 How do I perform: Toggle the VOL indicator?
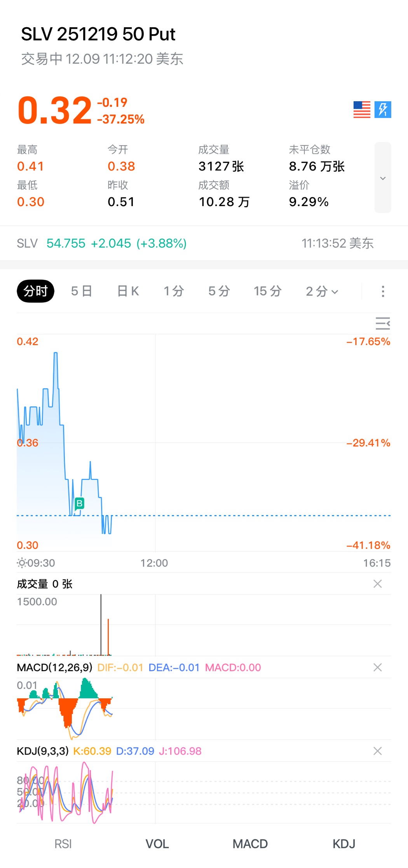point(157,844)
